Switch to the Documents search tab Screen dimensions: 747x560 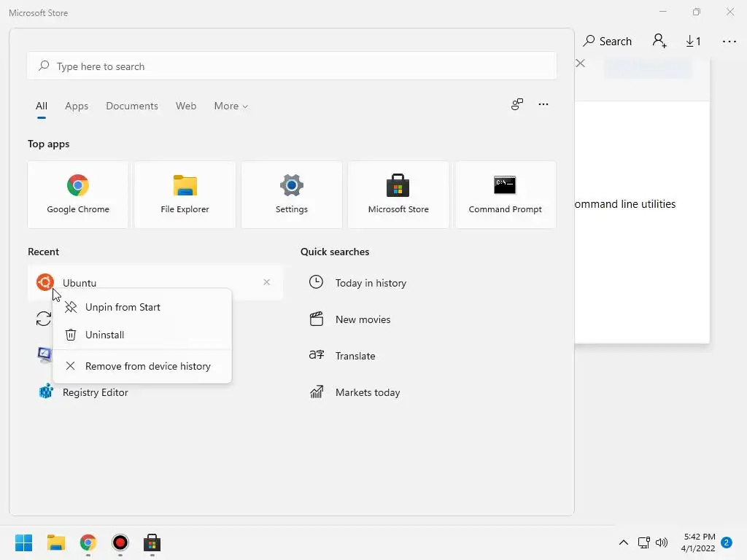click(x=132, y=106)
